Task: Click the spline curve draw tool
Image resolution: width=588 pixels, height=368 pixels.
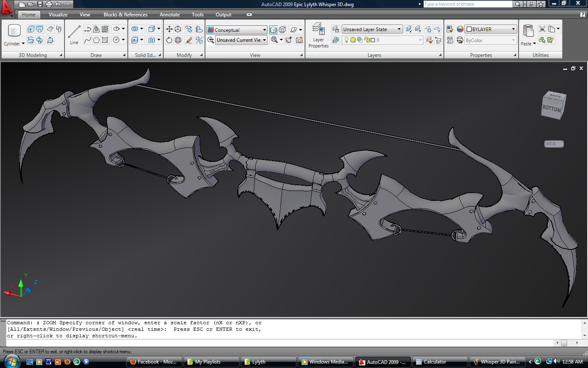Action: (87, 40)
